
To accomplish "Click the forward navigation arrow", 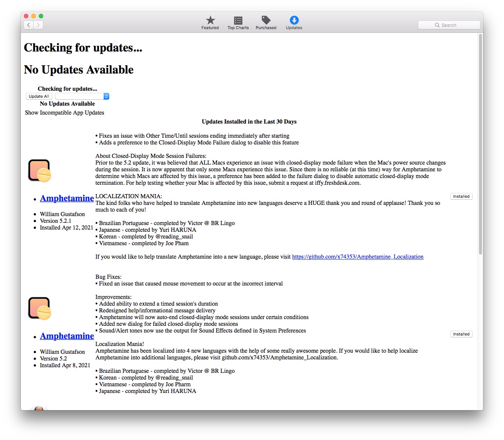I will pos(38,25).
